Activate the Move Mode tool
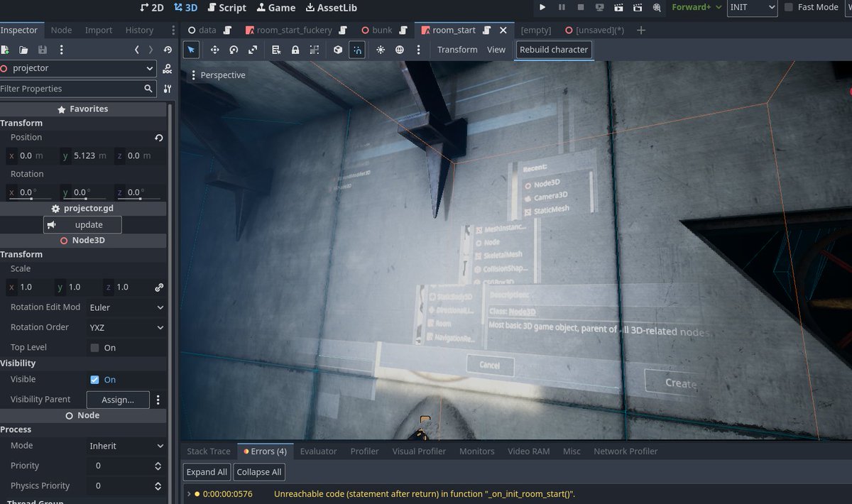Image resolution: width=852 pixels, height=504 pixels. pyautogui.click(x=214, y=50)
